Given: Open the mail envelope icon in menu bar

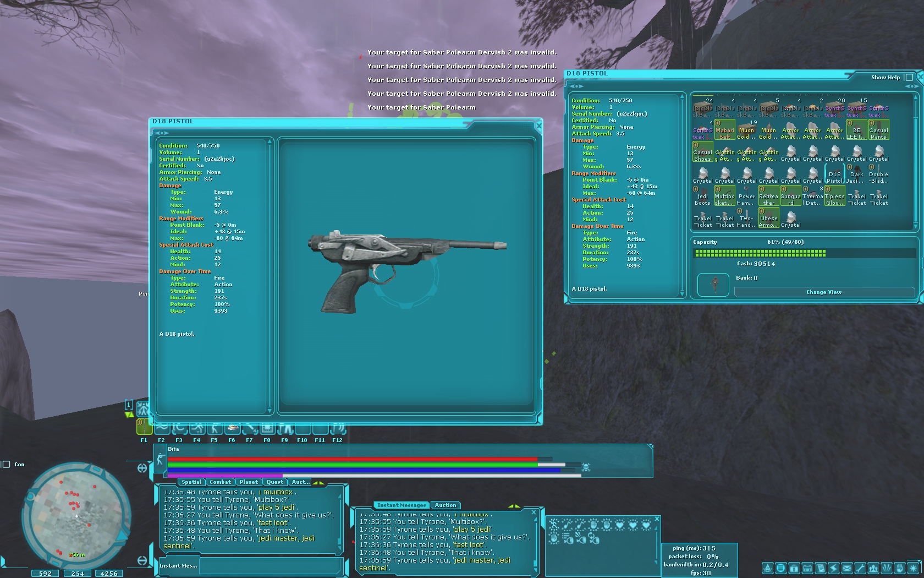Looking at the screenshot, I should 847,568.
